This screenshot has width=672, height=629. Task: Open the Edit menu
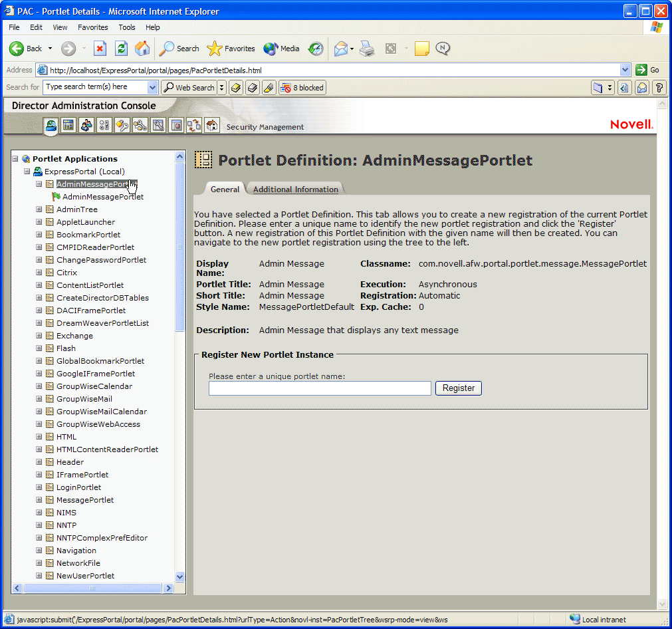coord(36,27)
